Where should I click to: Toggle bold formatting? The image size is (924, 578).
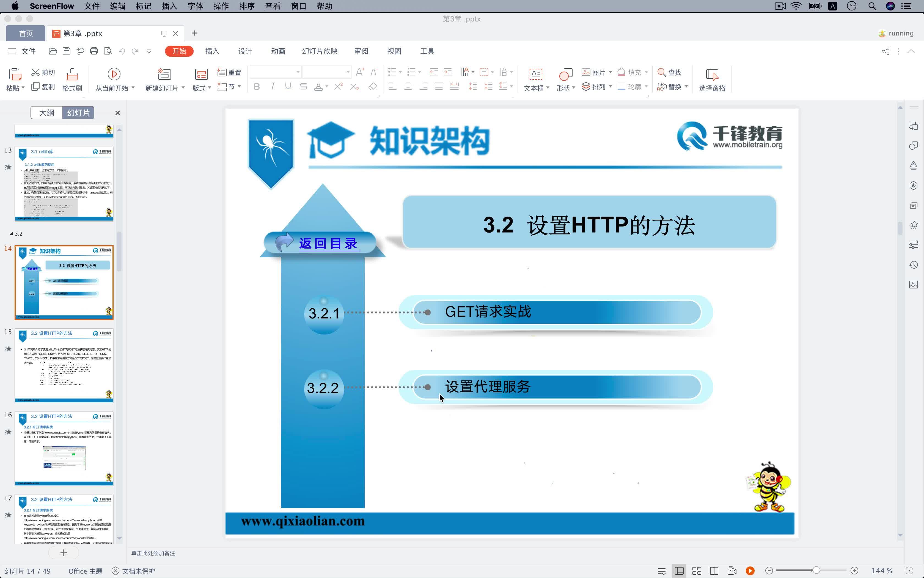coord(257,87)
